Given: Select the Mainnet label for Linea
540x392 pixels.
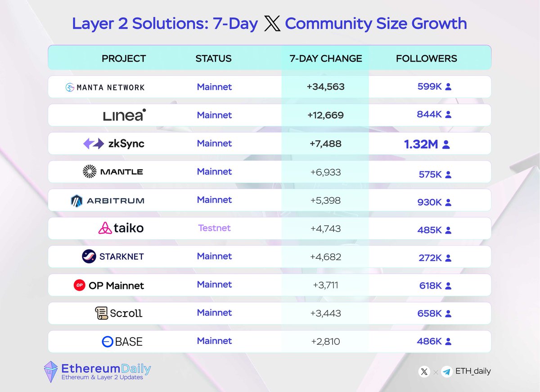Looking at the screenshot, I should point(214,115).
